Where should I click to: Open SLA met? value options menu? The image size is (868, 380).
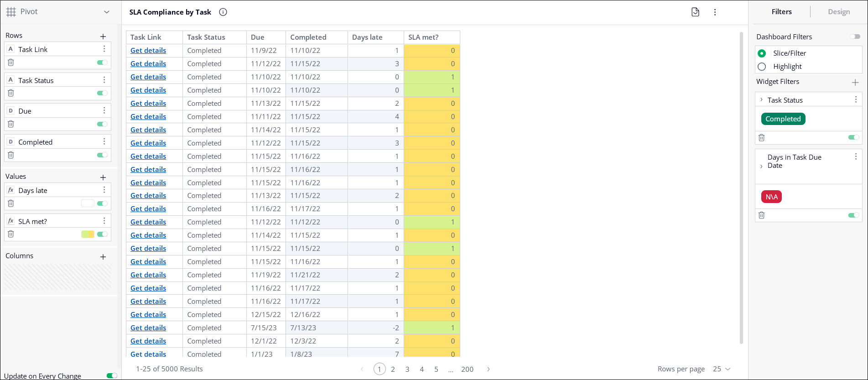(x=104, y=221)
